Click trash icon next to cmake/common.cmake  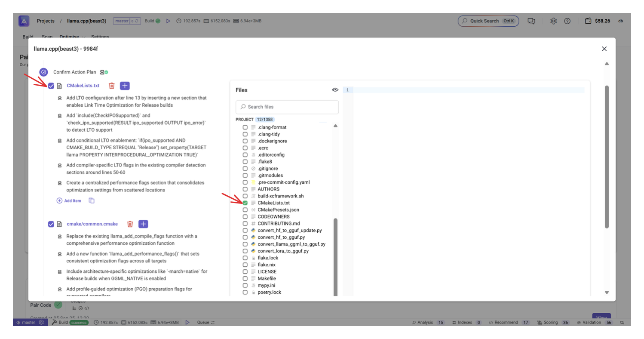point(130,224)
